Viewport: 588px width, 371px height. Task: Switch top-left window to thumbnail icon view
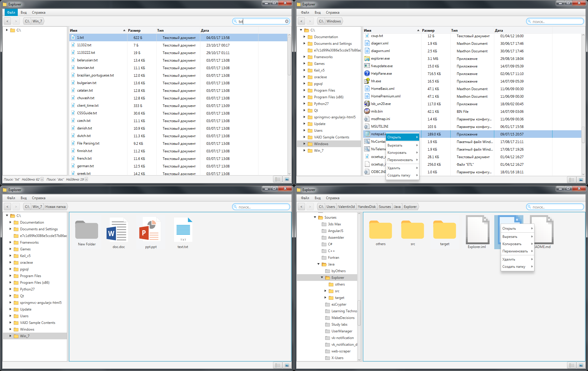coord(287,179)
